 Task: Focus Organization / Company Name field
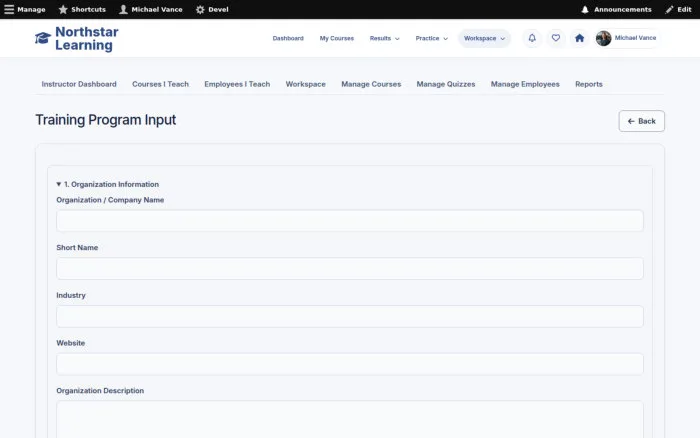pos(350,221)
